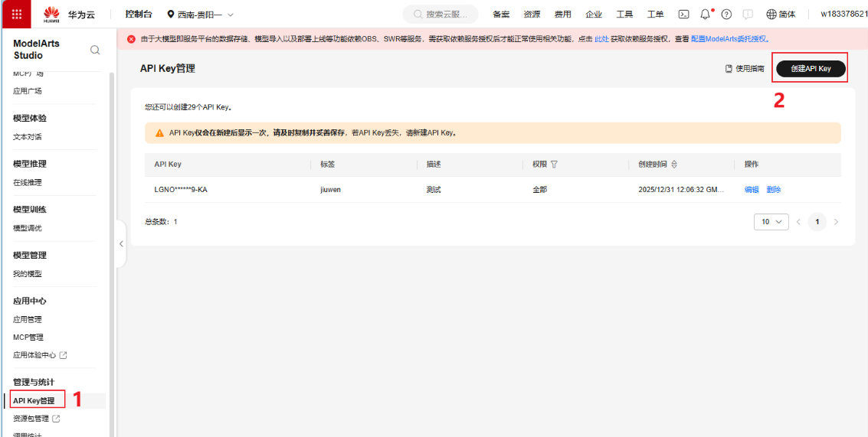Open notifications bell icon
868x437 pixels.
(x=706, y=15)
